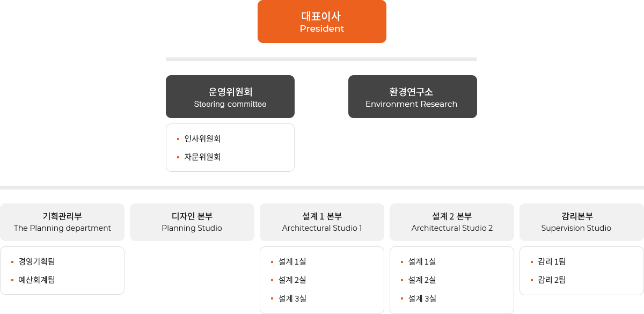Open the 기획관리부 Planning department box
The width and height of the screenshot is (644, 314).
click(x=62, y=222)
